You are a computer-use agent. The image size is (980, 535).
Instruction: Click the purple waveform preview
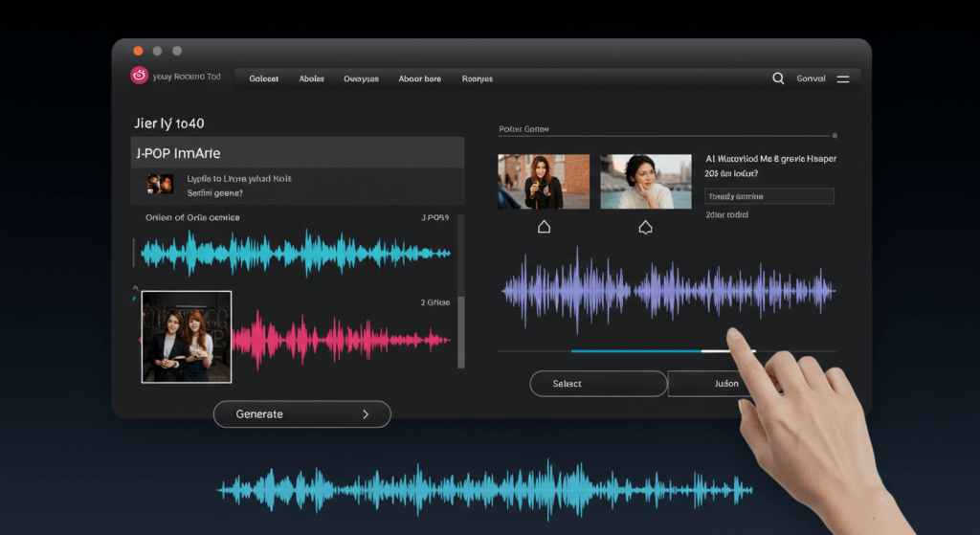[668, 291]
